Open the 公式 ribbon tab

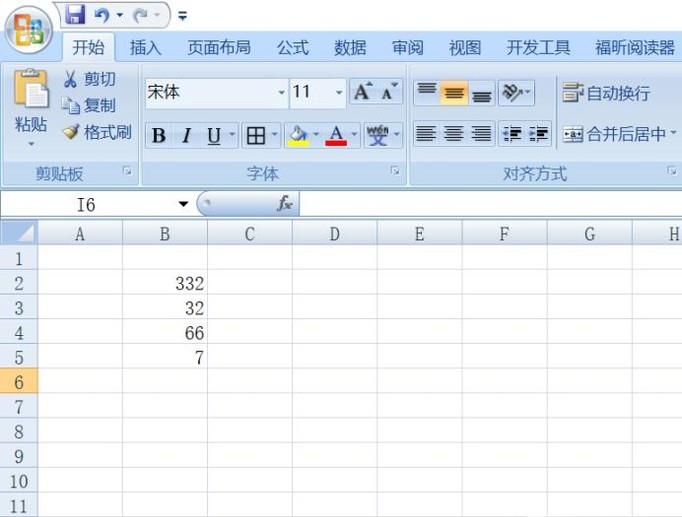pyautogui.click(x=293, y=47)
